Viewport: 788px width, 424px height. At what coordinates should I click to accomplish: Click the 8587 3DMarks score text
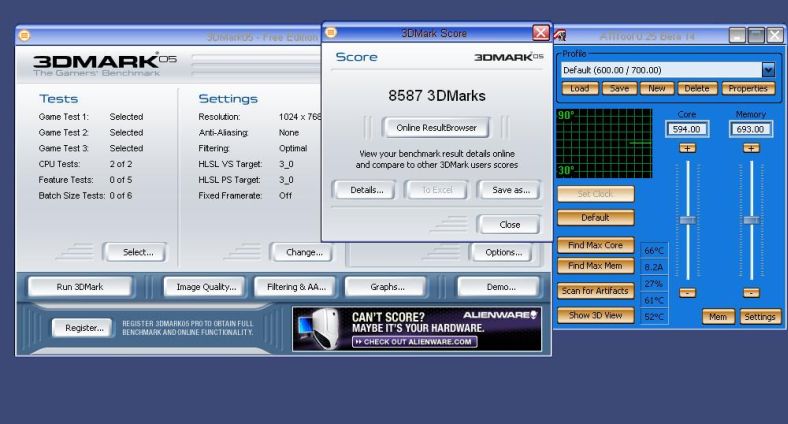(x=437, y=95)
